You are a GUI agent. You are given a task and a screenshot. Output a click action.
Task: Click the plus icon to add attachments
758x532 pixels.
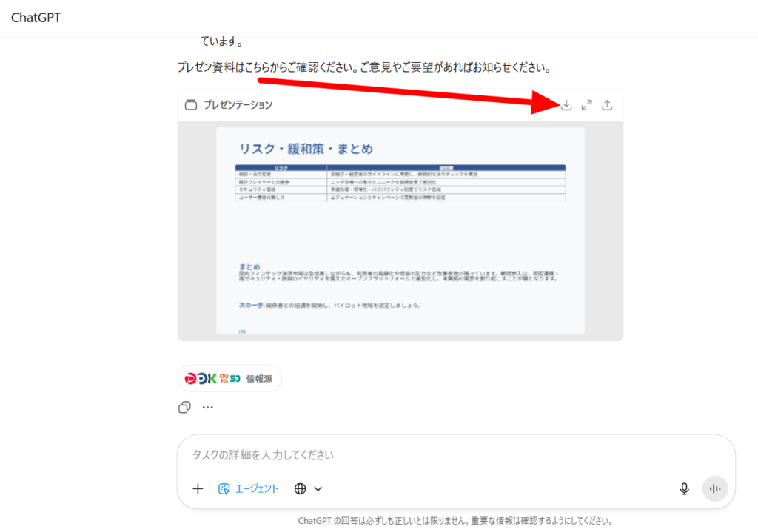coord(198,488)
